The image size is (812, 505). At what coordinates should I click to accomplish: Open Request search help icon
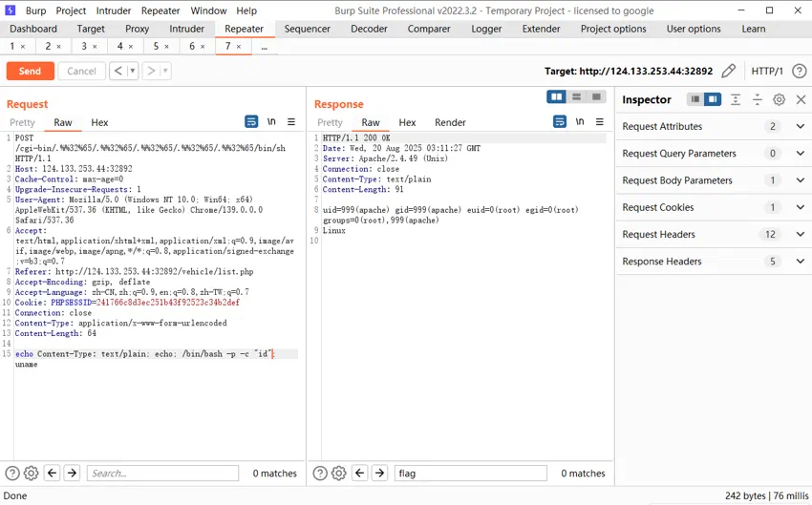pos(11,473)
